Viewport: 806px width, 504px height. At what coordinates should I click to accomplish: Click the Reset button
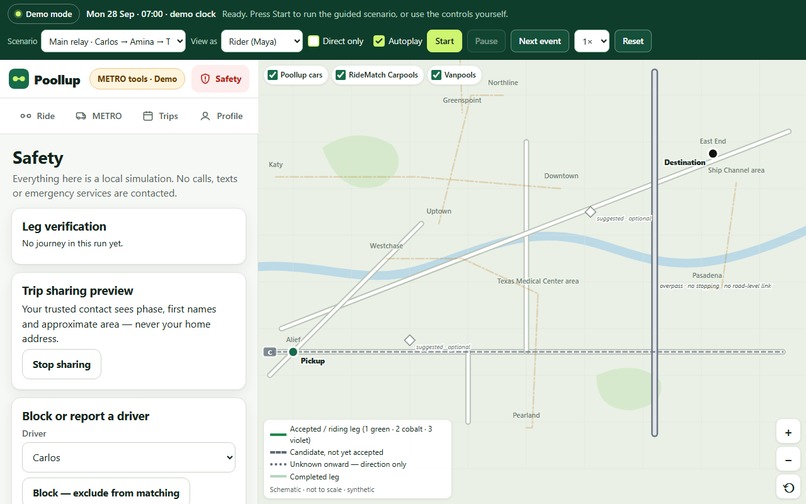(633, 41)
